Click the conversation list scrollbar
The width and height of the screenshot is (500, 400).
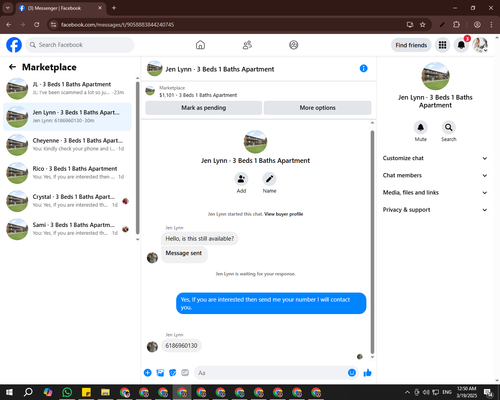tap(137, 158)
